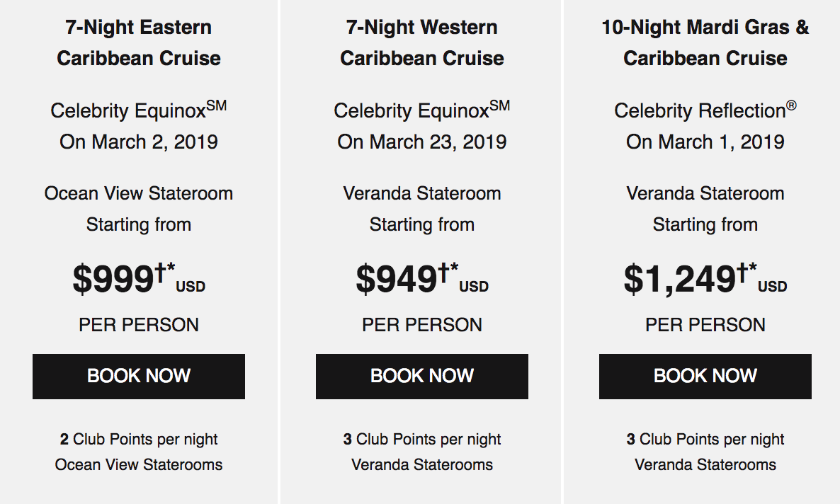Click BOOK NOW for Eastern Caribbean Cruise
The image size is (840, 504).
click(139, 376)
